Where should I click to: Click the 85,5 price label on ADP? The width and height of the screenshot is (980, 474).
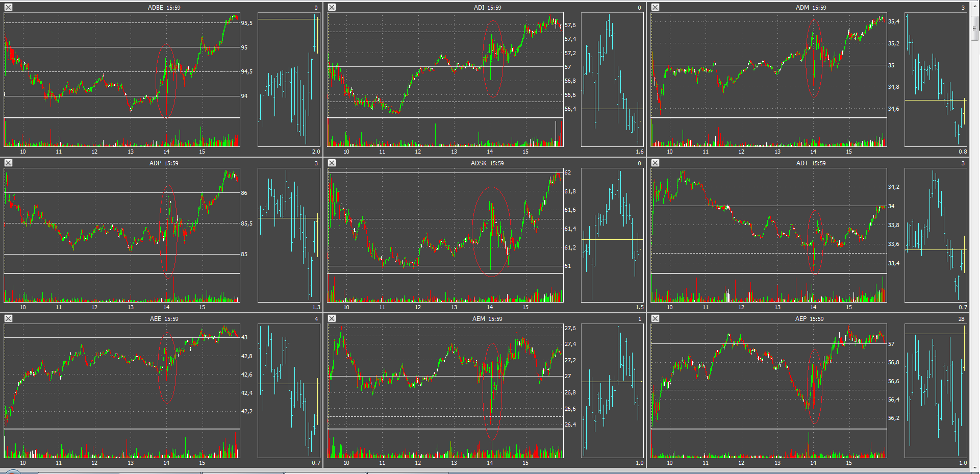[x=247, y=223]
